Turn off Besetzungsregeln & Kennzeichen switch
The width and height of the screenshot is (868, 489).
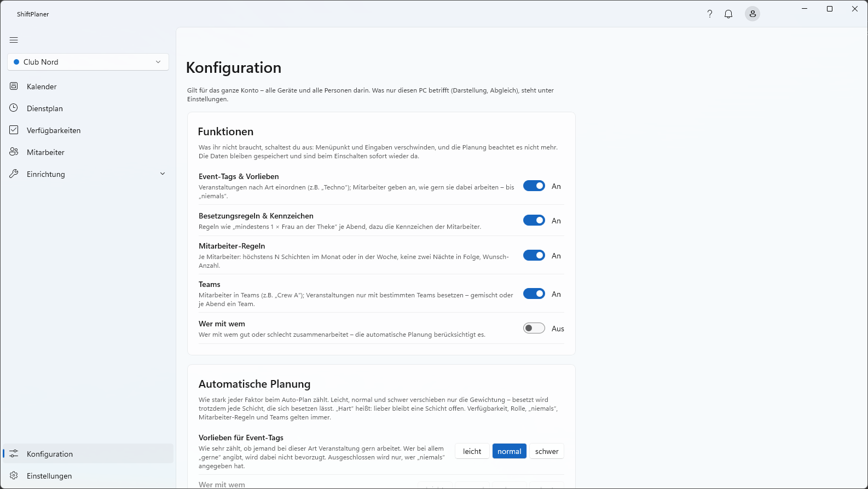pyautogui.click(x=534, y=221)
